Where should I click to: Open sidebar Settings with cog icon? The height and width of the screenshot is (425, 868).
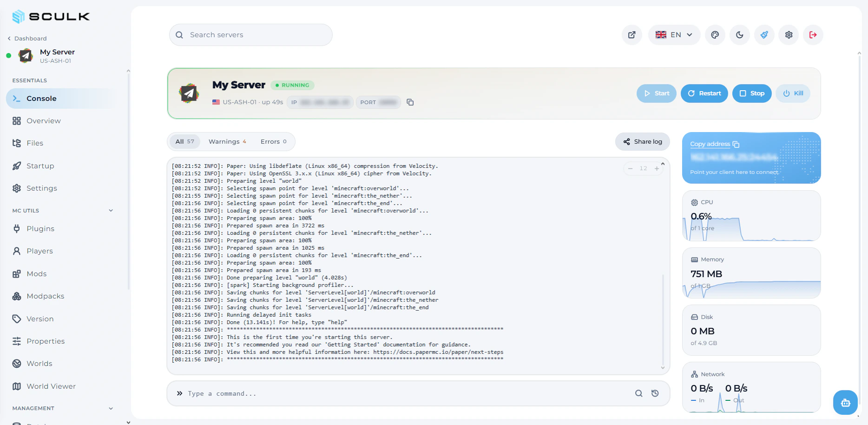pyautogui.click(x=61, y=188)
